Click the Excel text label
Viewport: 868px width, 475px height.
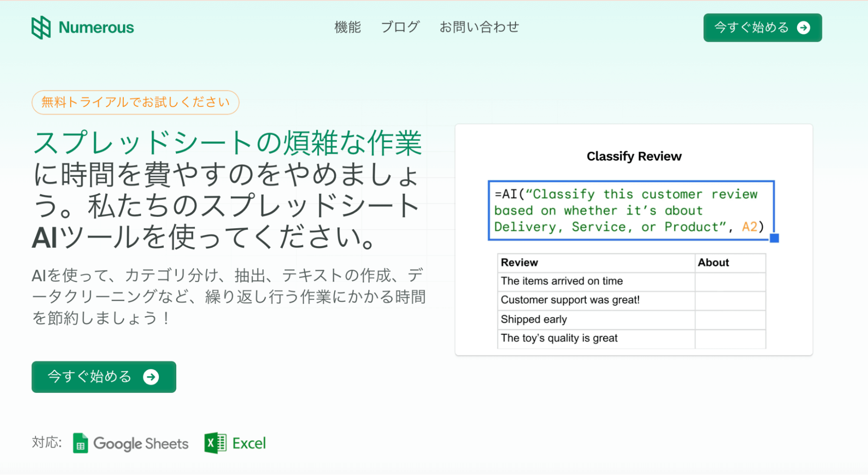coord(249,443)
